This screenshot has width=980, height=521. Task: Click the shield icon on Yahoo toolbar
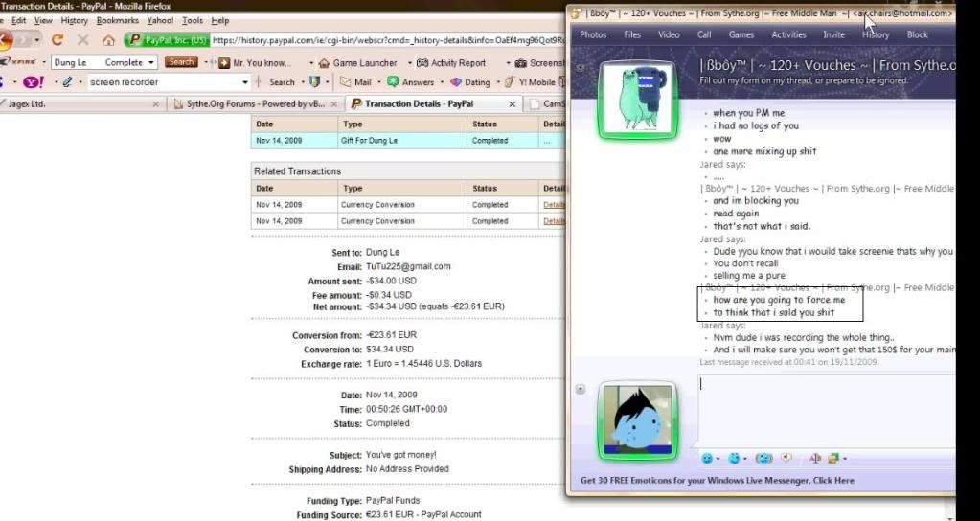(x=315, y=81)
